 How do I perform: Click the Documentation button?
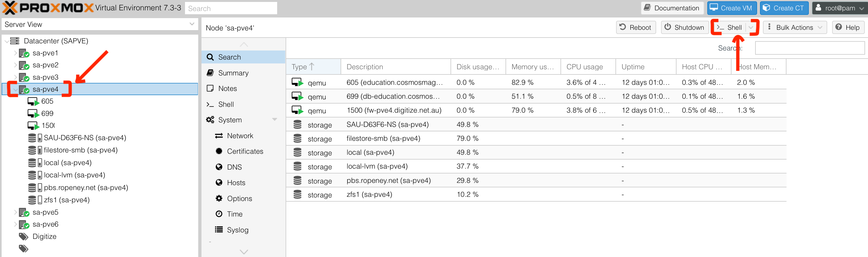pos(672,8)
